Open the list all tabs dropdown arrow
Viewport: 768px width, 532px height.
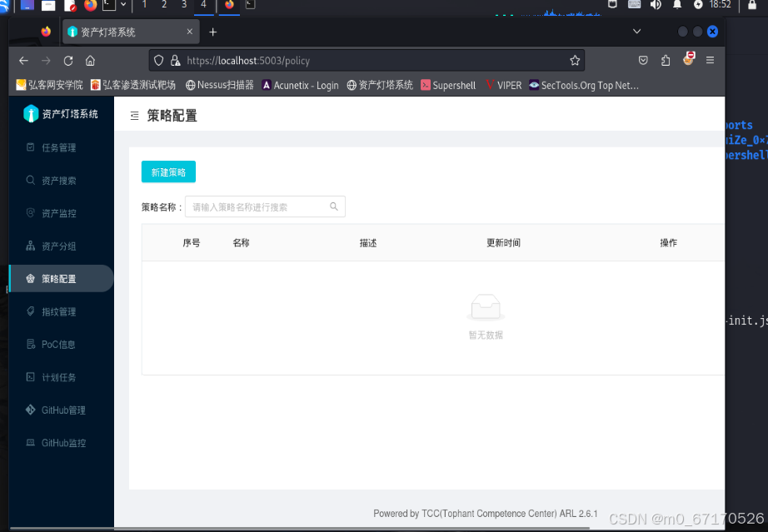click(x=636, y=32)
